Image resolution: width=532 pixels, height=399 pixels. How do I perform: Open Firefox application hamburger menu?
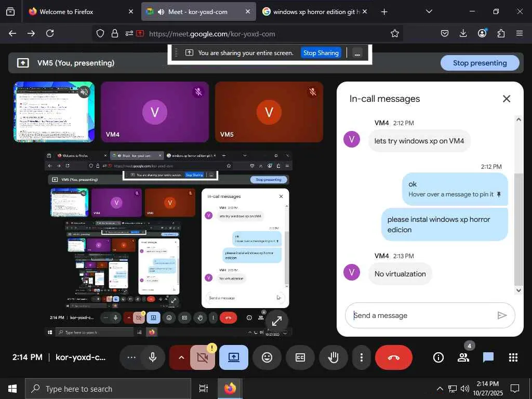[520, 33]
